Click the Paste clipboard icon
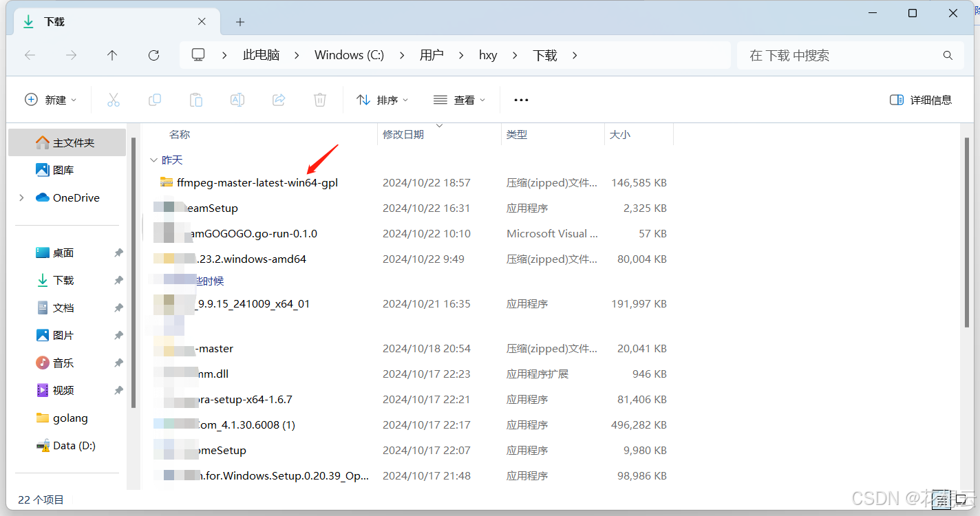The image size is (980, 516). click(196, 100)
